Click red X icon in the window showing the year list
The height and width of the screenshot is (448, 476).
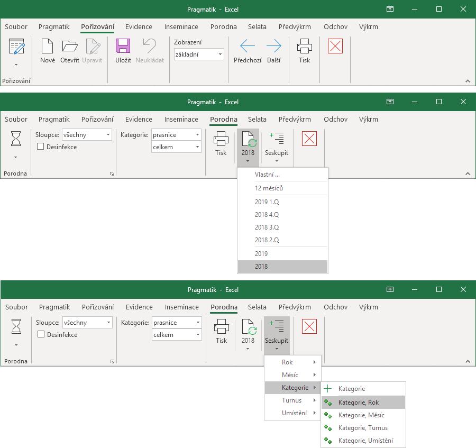click(309, 139)
